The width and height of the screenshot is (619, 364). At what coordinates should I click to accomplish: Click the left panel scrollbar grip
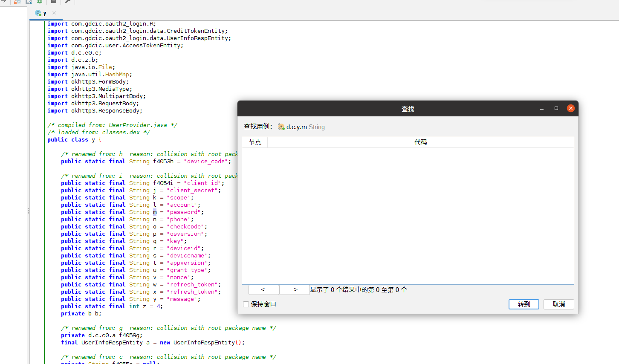pos(28,211)
